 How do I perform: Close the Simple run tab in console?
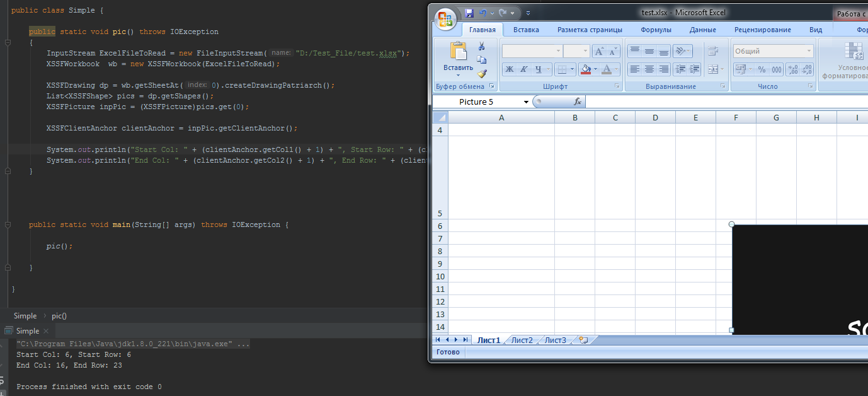tap(47, 331)
